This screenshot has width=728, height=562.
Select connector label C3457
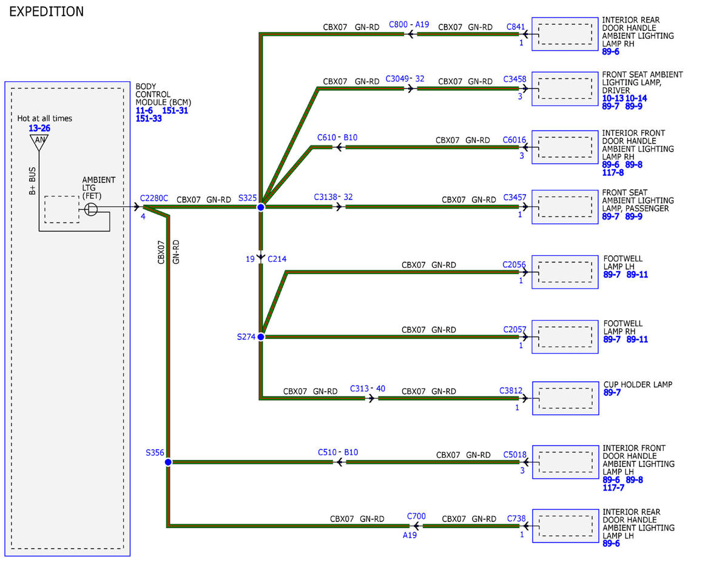coord(515,198)
